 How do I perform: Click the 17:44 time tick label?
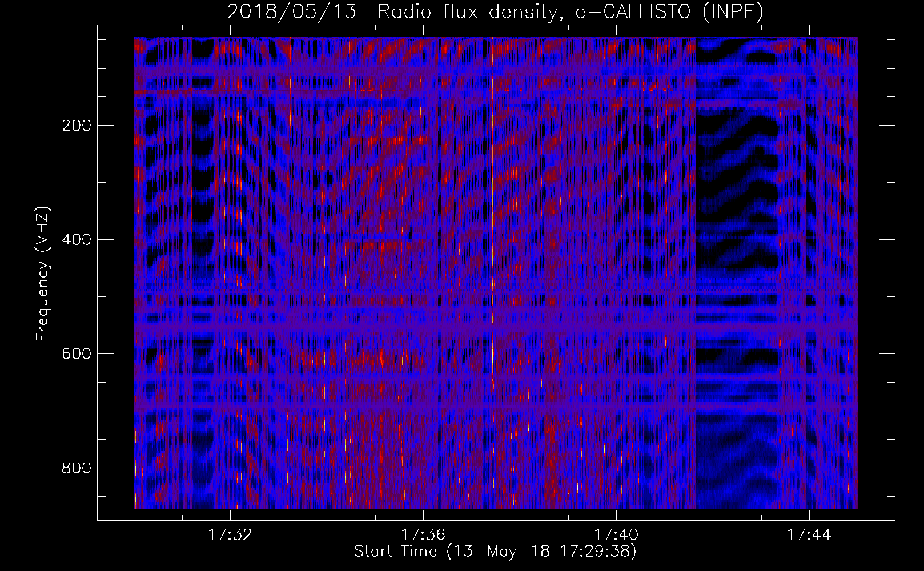809,535
